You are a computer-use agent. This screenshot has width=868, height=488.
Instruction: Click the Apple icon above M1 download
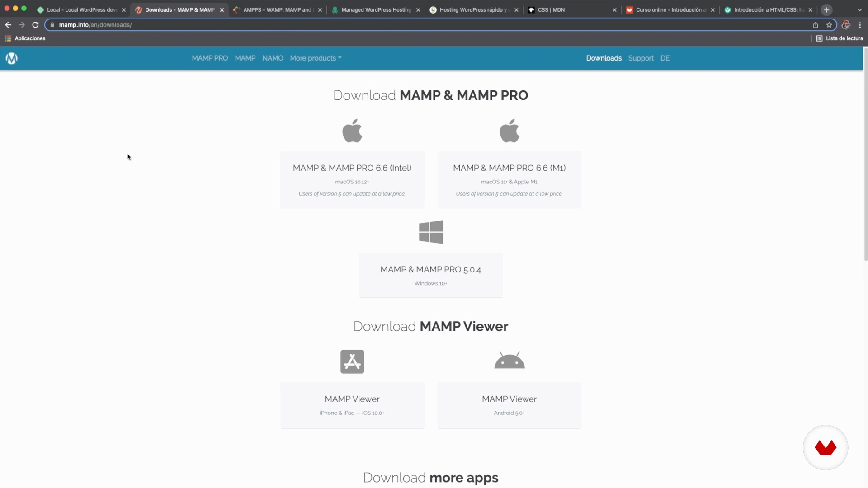coord(509,131)
